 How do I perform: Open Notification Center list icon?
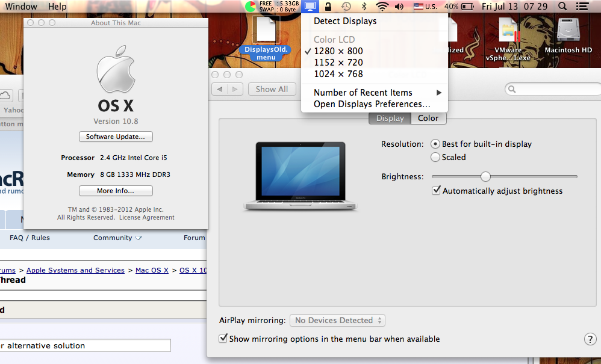tap(582, 7)
